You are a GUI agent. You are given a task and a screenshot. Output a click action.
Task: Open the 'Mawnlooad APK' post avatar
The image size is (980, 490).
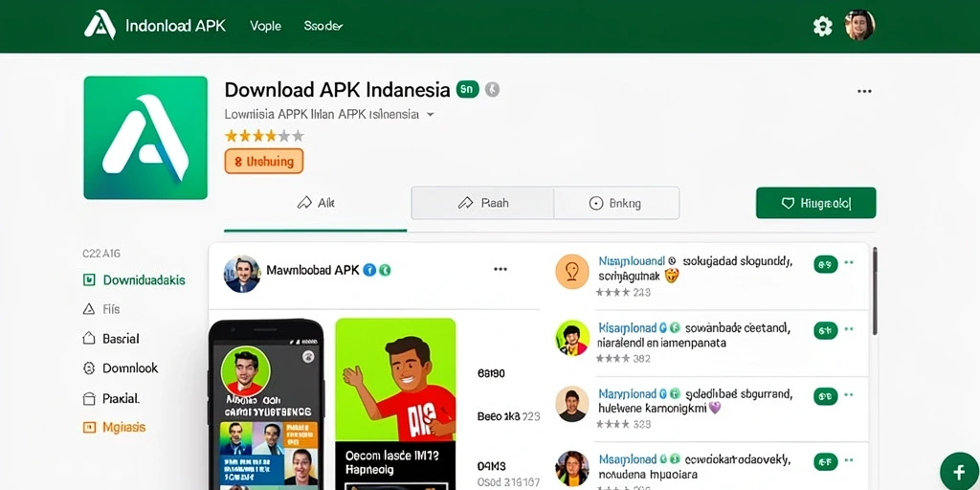click(x=242, y=274)
